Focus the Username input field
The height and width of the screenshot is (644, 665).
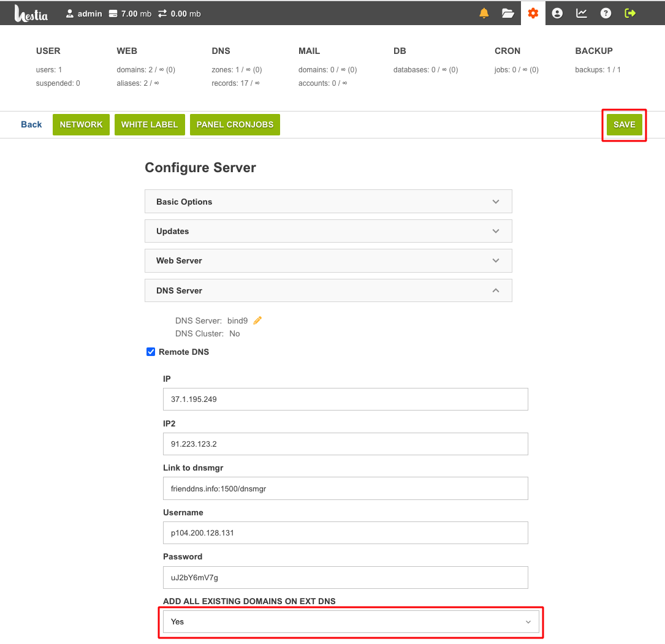click(345, 533)
